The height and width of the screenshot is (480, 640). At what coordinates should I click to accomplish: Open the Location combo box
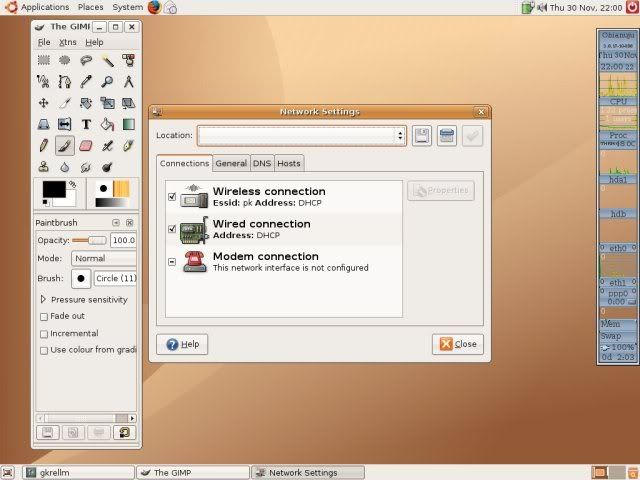pos(302,136)
